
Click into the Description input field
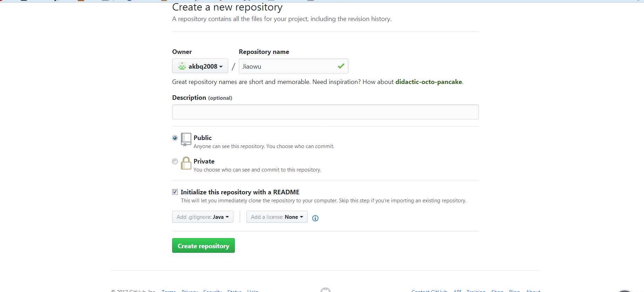[x=325, y=112]
